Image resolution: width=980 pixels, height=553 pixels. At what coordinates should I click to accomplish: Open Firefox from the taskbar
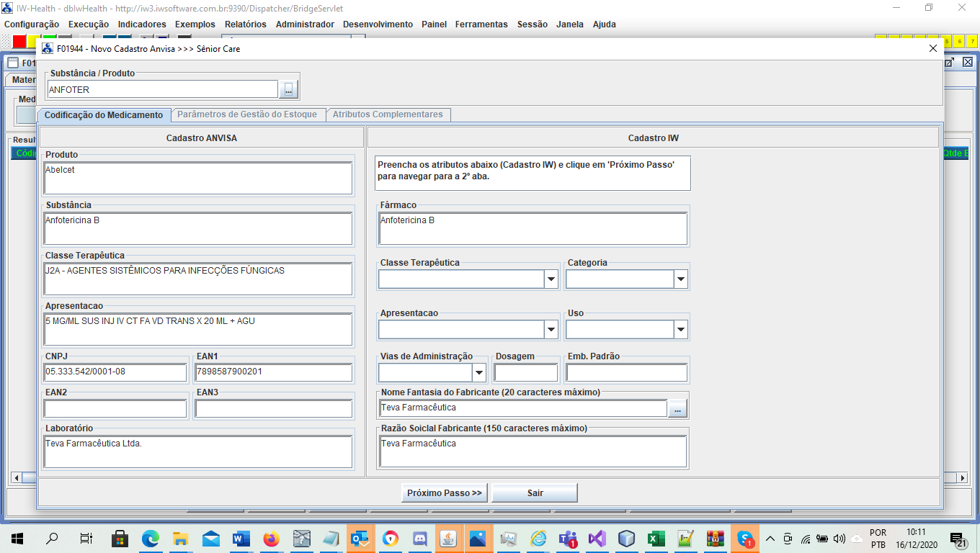click(x=271, y=538)
